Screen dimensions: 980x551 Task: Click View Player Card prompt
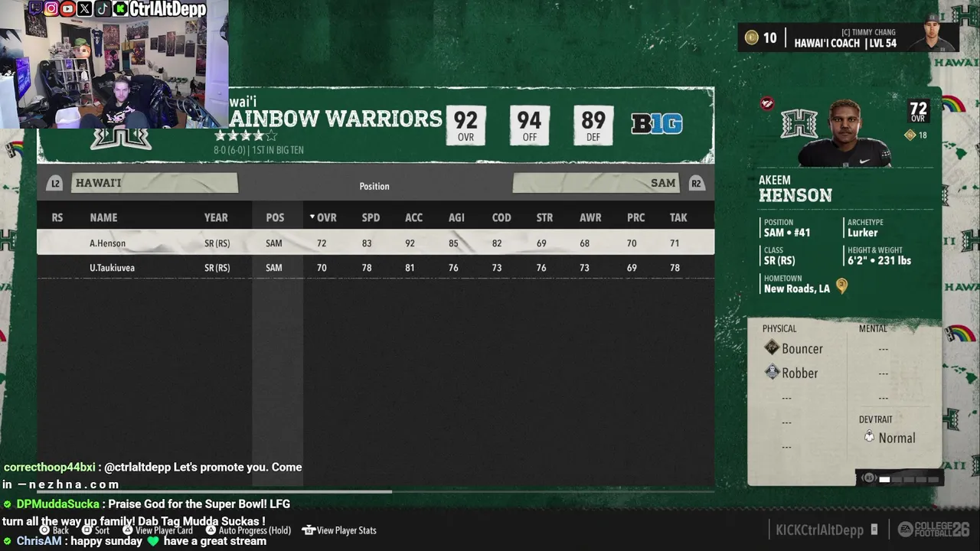(158, 530)
